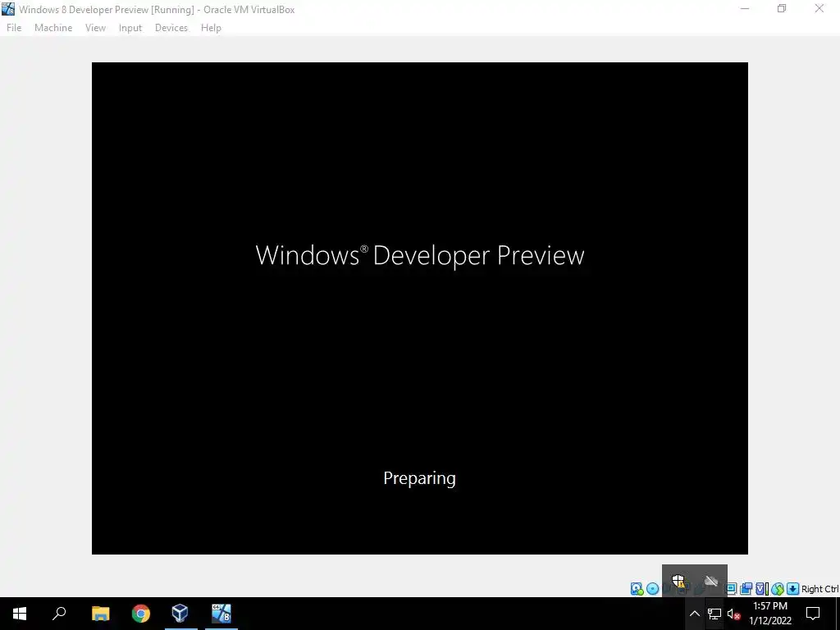The height and width of the screenshot is (630, 840).
Task: Click inside the VM guest display
Action: [x=419, y=308]
